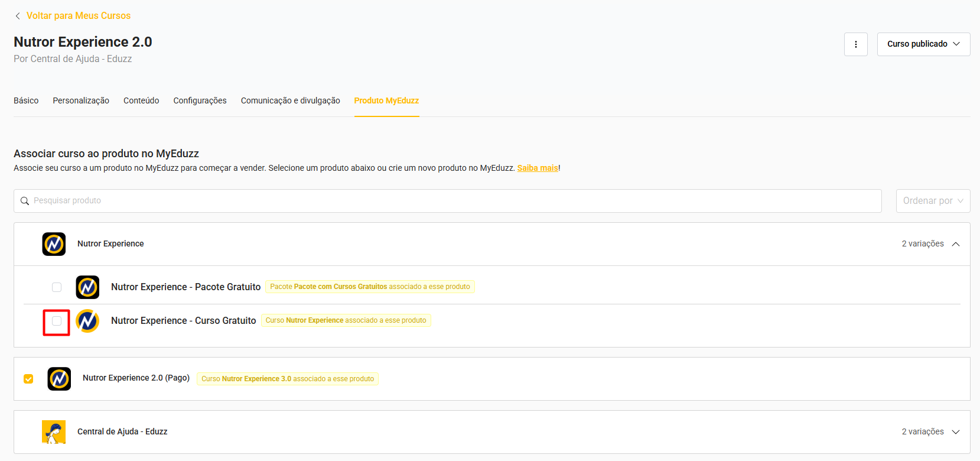Open the Configurações tab

[200, 100]
